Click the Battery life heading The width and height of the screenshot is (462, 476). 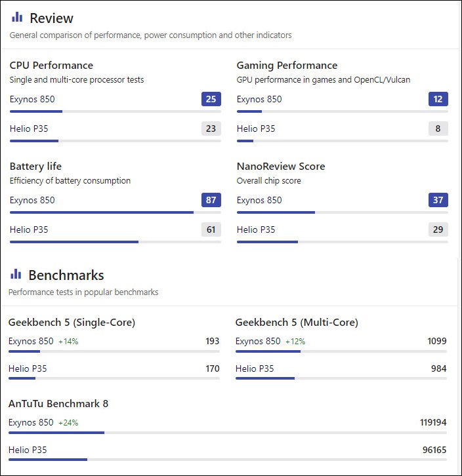coord(35,167)
